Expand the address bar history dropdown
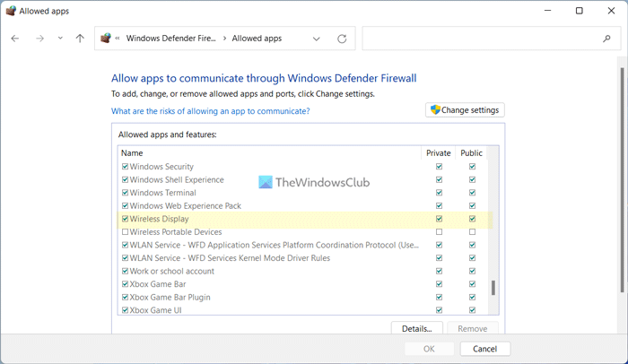 [x=317, y=39]
